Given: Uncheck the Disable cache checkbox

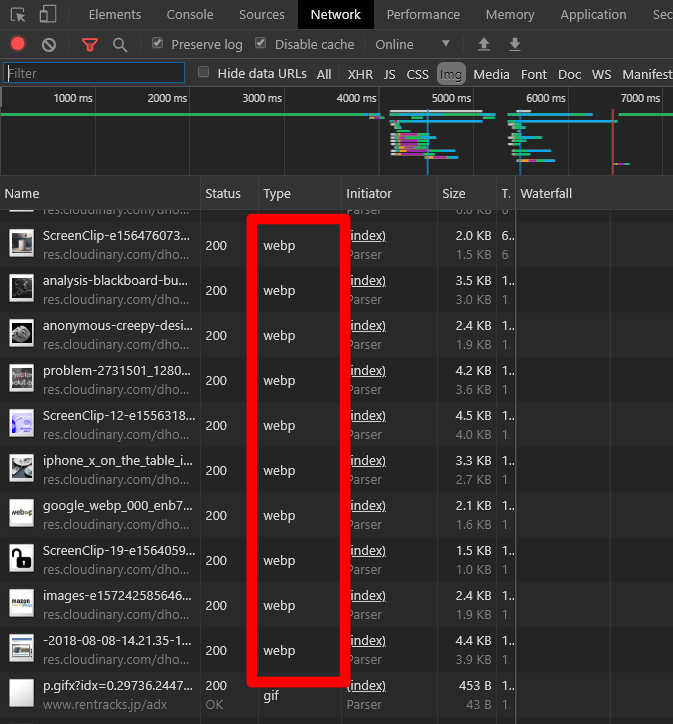Looking at the screenshot, I should click(261, 43).
